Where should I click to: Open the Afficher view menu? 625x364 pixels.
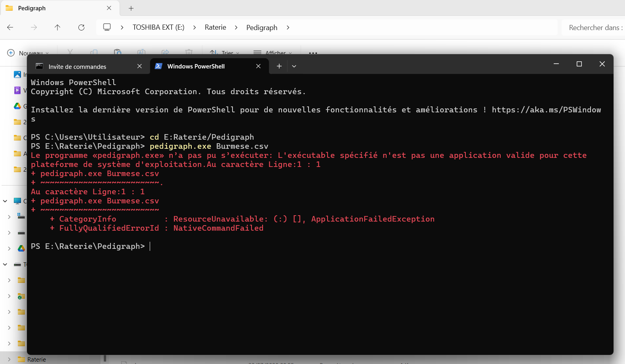[272, 53]
